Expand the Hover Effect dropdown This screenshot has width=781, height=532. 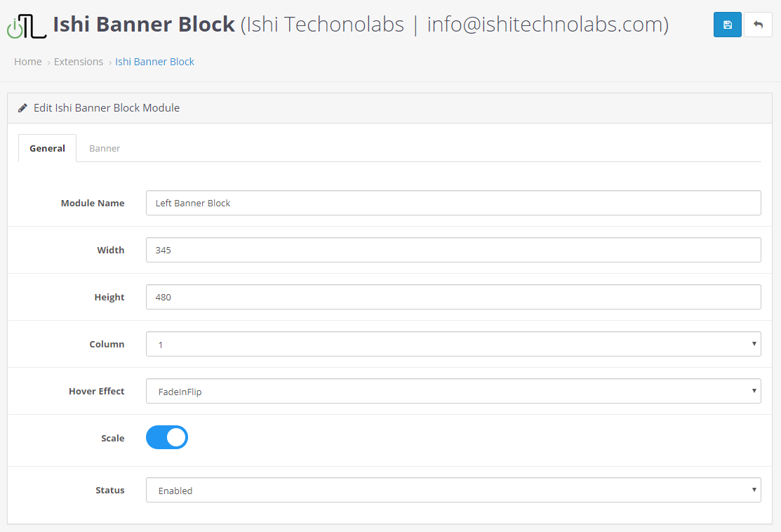pos(453,392)
